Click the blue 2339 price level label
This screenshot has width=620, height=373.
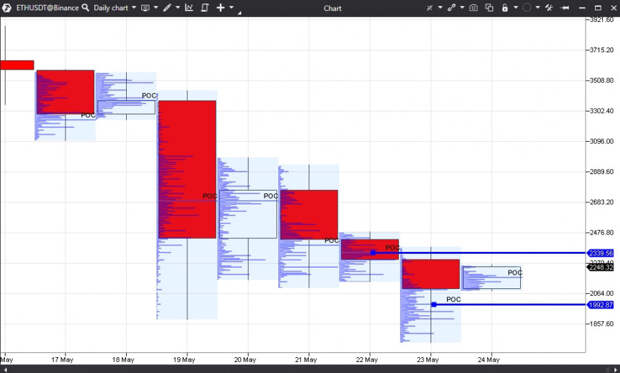pyautogui.click(x=600, y=253)
